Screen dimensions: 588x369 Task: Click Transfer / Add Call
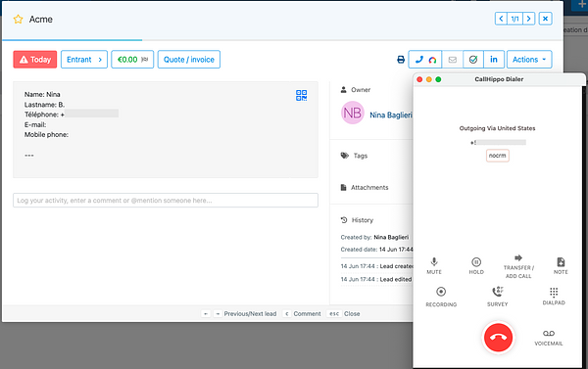[x=518, y=267]
